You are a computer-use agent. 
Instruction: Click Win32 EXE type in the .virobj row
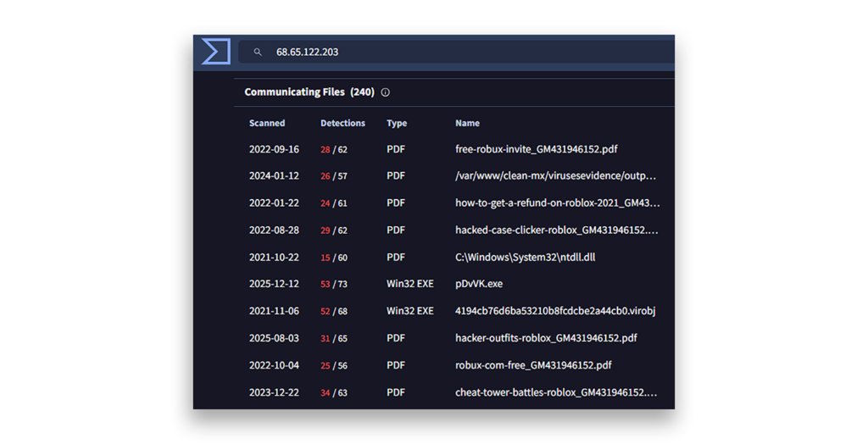pos(410,311)
